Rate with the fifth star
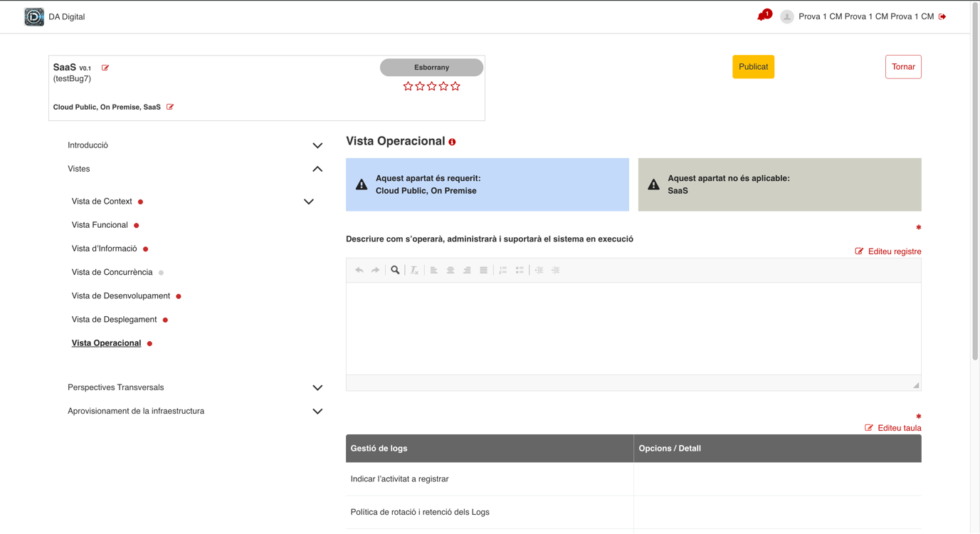The height and width of the screenshot is (534, 980). (455, 86)
